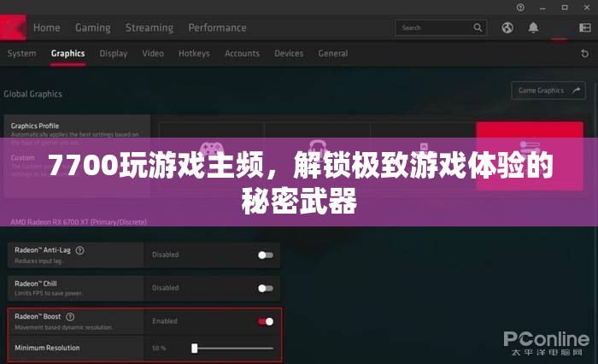Screen dimensions: 598x364
Task: Click the Graphics Profile label
Action: coord(35,126)
